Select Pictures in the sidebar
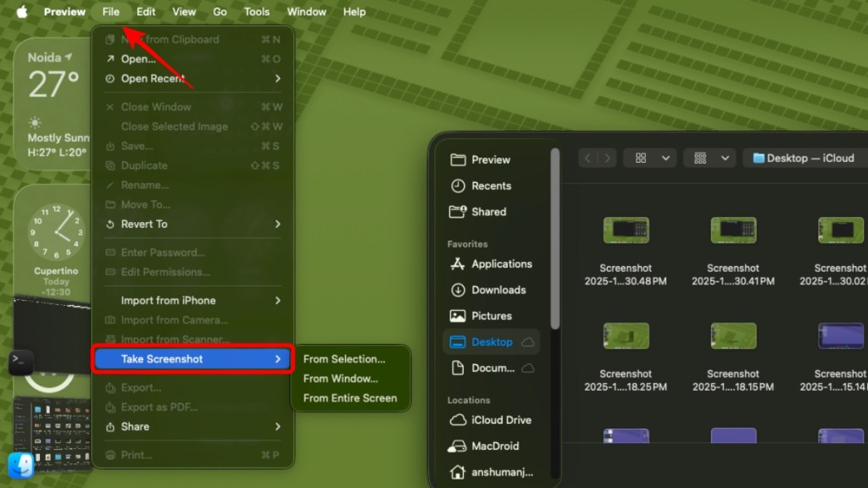Image resolution: width=868 pixels, height=488 pixels. tap(491, 316)
